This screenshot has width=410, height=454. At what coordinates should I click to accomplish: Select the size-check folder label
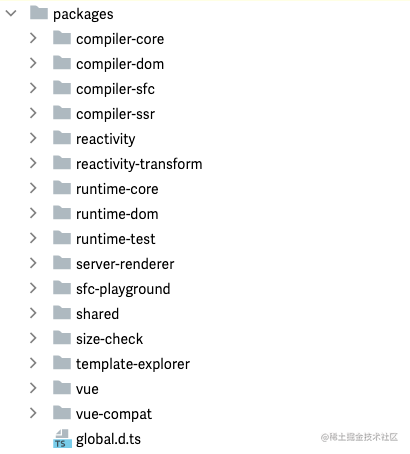(x=109, y=339)
